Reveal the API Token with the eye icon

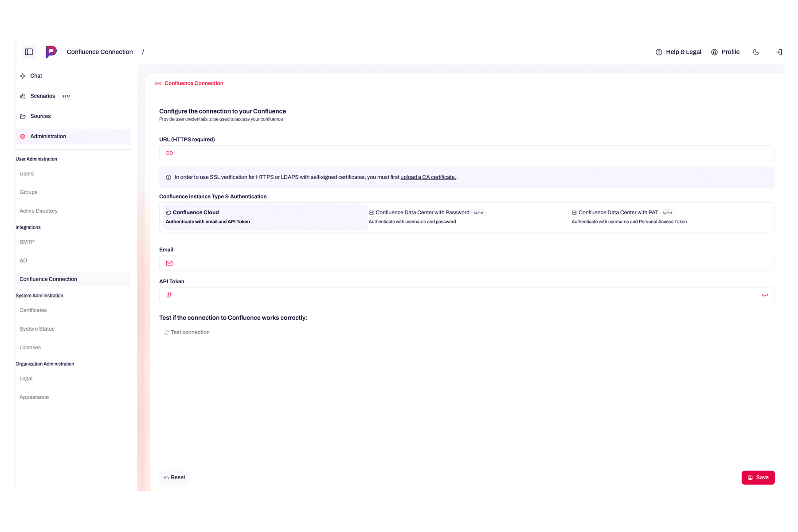764,295
